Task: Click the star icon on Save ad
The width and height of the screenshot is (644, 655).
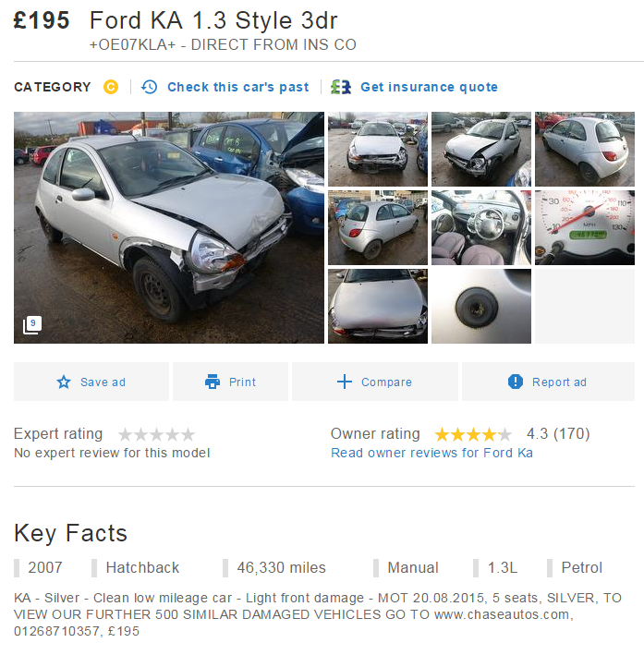Action: [x=64, y=382]
